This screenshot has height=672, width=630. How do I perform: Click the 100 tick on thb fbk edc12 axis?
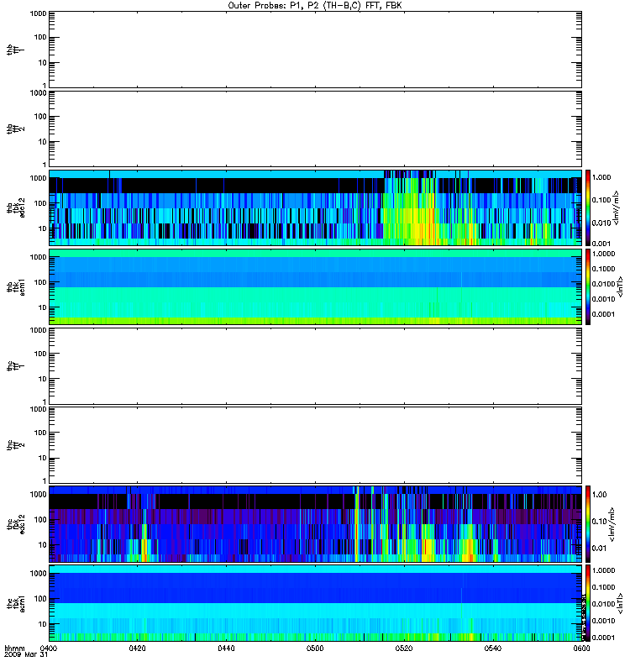(40, 203)
